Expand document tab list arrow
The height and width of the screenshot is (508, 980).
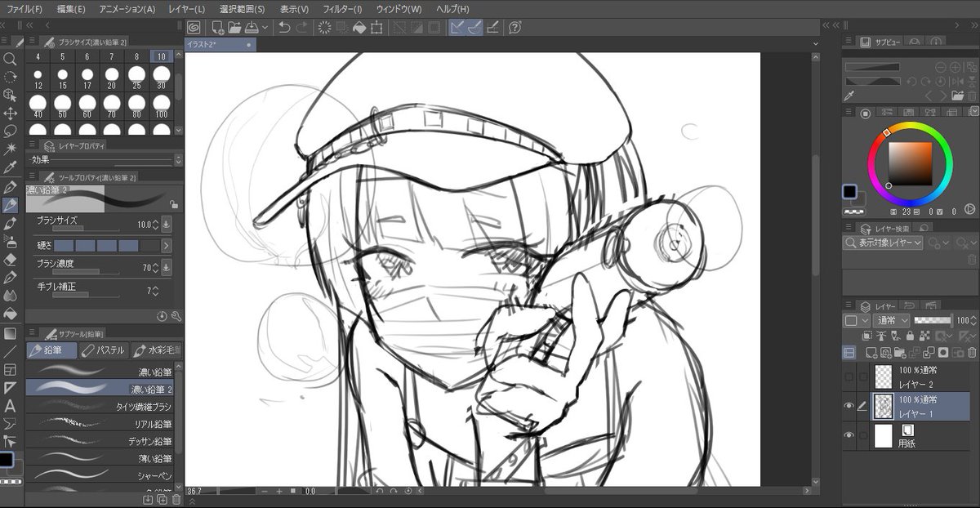click(817, 44)
